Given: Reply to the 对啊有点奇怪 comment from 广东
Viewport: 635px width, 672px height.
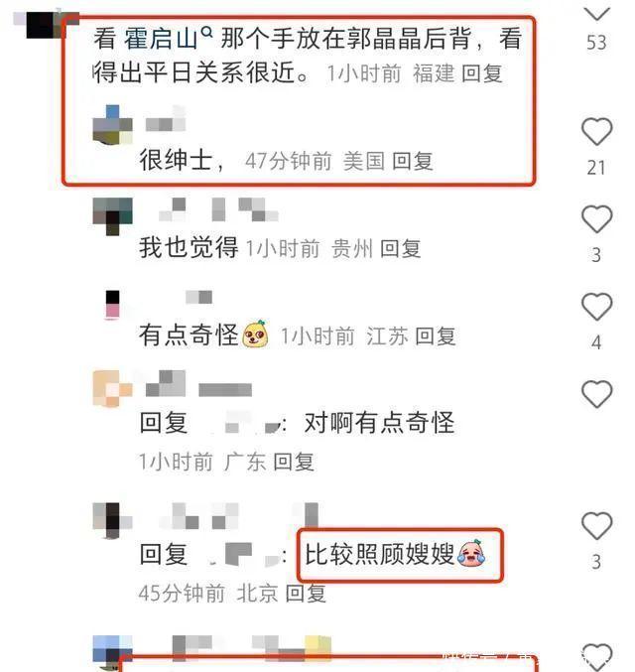Looking at the screenshot, I should tap(294, 463).
